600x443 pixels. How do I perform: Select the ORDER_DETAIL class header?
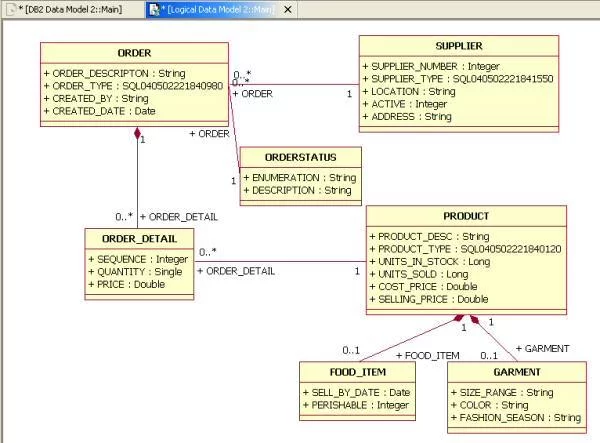click(x=139, y=238)
